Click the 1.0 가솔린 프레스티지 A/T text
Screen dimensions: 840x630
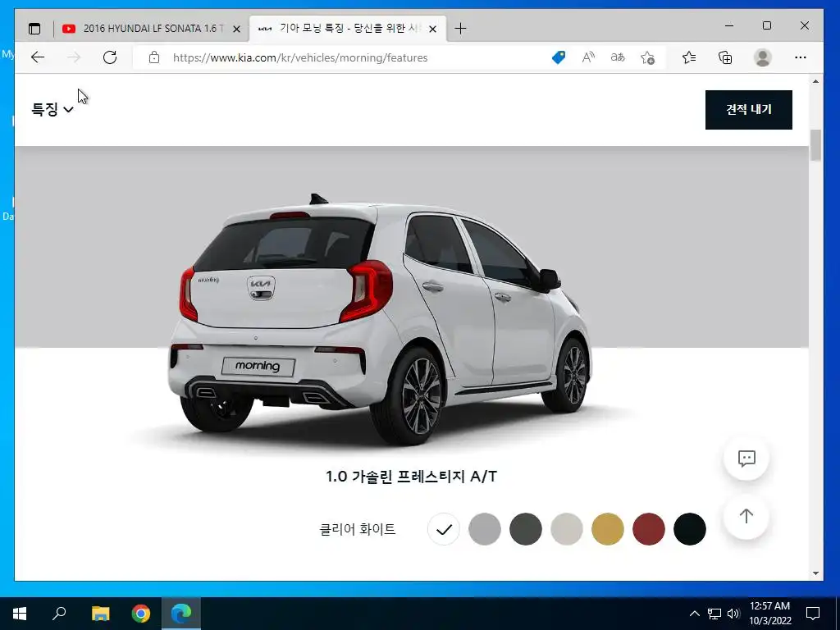tap(412, 476)
